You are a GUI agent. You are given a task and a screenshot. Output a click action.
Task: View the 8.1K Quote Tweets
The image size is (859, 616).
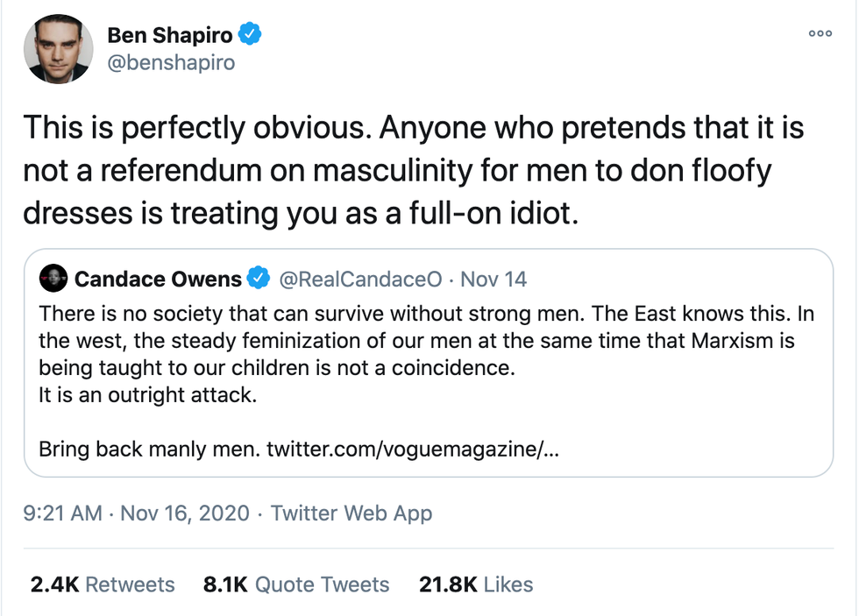pyautogui.click(x=296, y=584)
